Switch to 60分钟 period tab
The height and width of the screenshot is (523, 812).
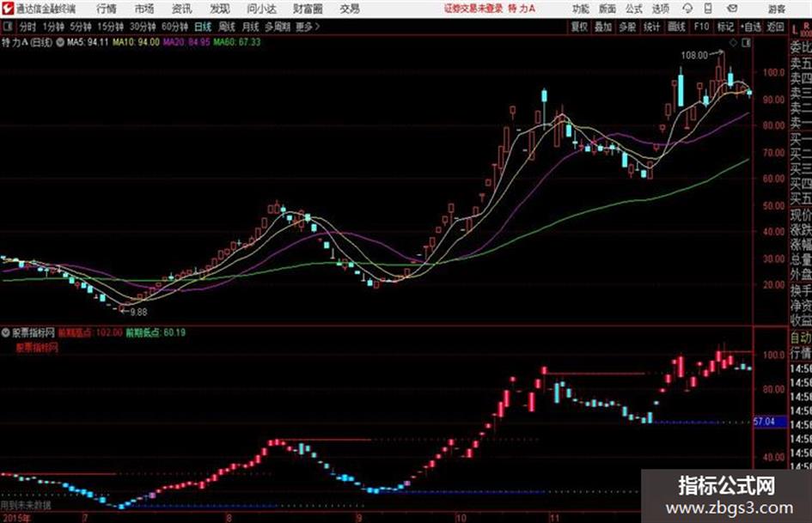pos(174,27)
